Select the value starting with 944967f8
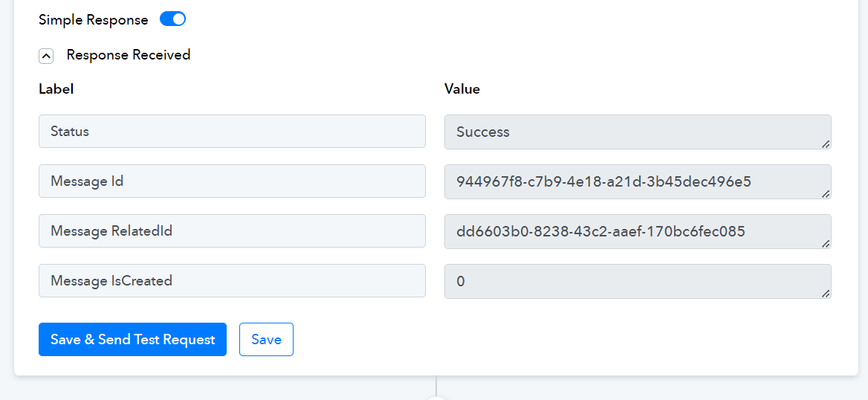The image size is (868, 400). 637,181
